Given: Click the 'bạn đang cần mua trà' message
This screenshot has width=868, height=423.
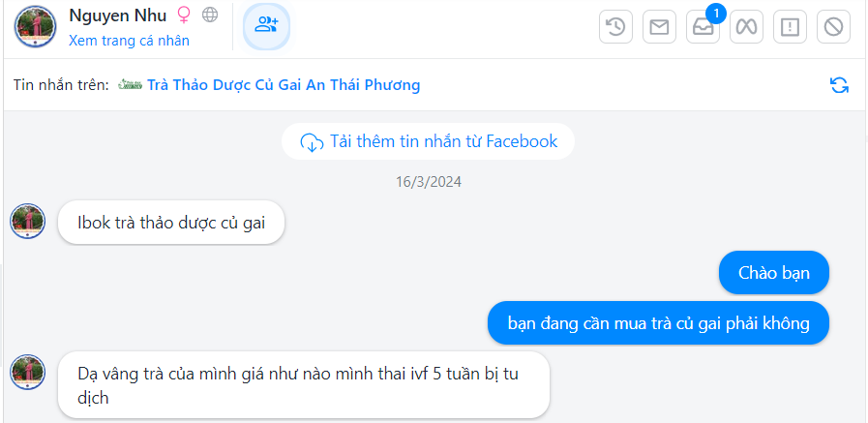Looking at the screenshot, I should tap(658, 322).
